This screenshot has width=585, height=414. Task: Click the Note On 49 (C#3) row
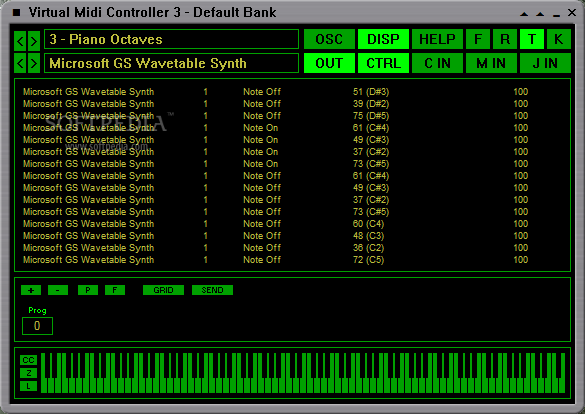[275, 140]
